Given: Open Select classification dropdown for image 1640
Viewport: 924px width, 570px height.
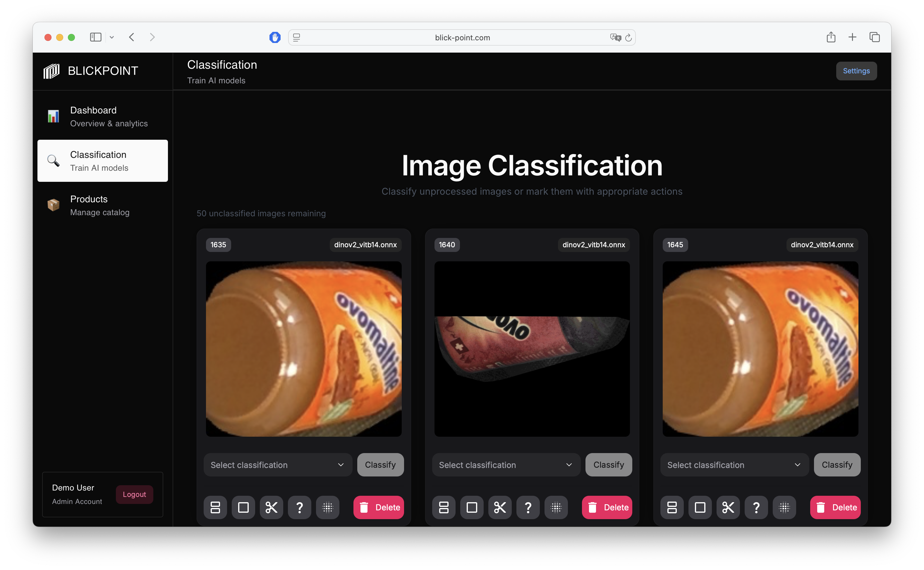Looking at the screenshot, I should click(x=506, y=464).
